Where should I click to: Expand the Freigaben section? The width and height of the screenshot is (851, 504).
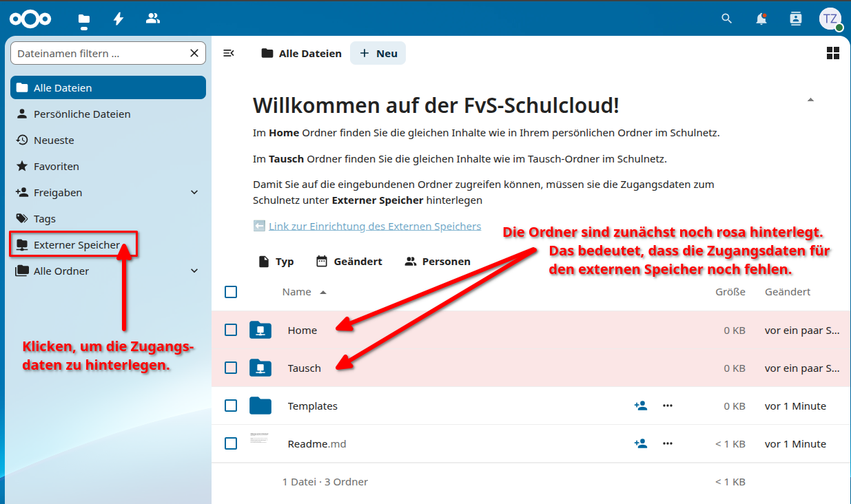point(194,192)
